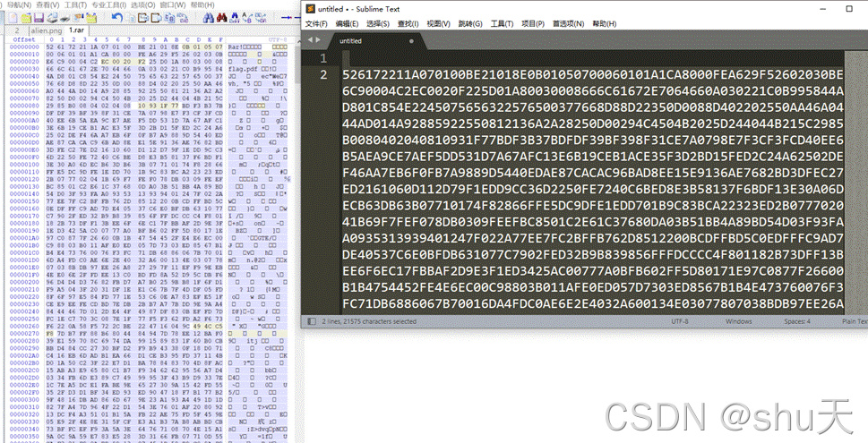This screenshot has width=868, height=443.
Task: Click the offset row 00000000 in WinHex
Action: tap(24, 47)
